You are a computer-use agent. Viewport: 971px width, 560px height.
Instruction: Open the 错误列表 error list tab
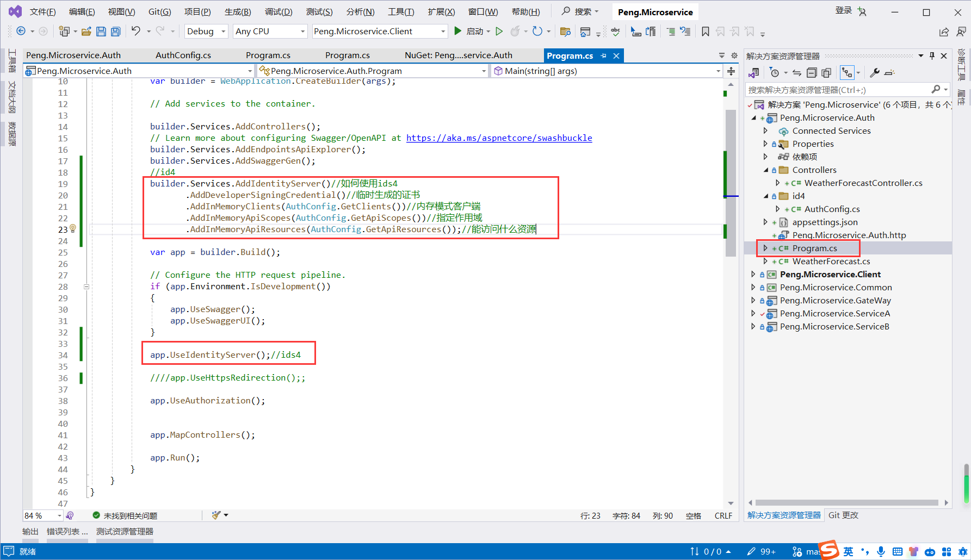coord(67,532)
